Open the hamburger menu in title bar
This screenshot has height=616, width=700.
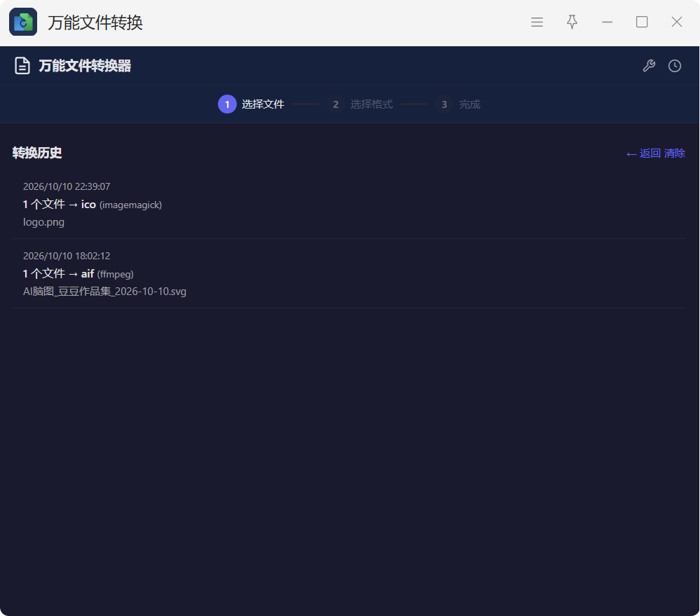point(537,22)
